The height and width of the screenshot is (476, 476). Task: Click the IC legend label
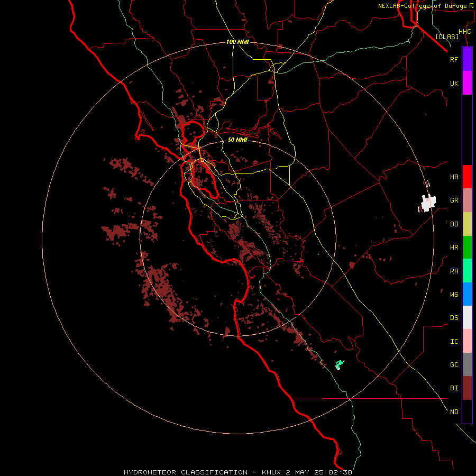[x=454, y=342]
